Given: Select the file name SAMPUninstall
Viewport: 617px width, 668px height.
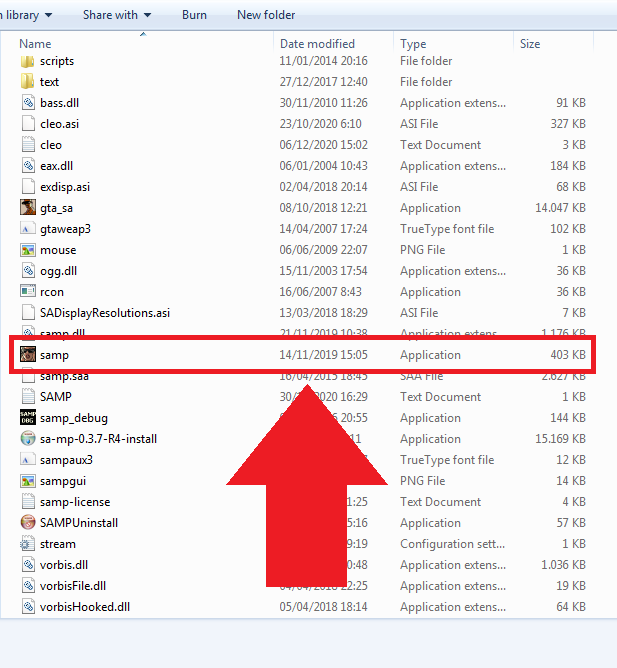Looking at the screenshot, I should [79, 523].
